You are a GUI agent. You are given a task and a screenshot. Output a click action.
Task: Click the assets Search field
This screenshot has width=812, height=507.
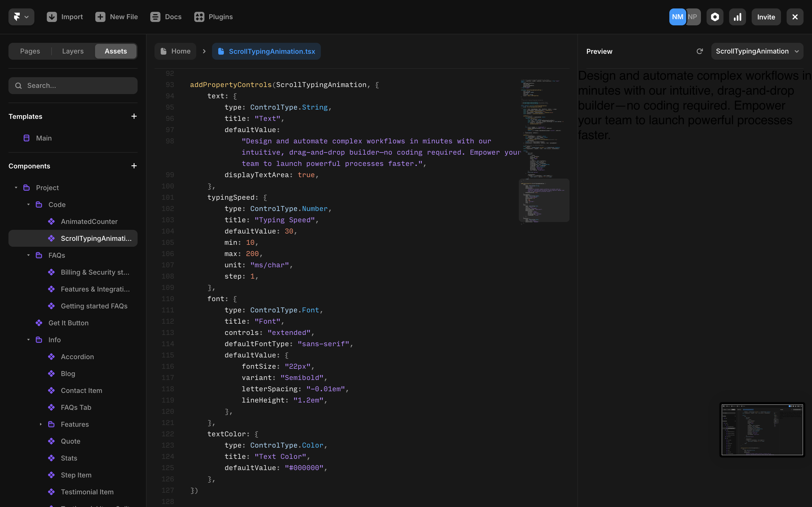click(x=73, y=86)
